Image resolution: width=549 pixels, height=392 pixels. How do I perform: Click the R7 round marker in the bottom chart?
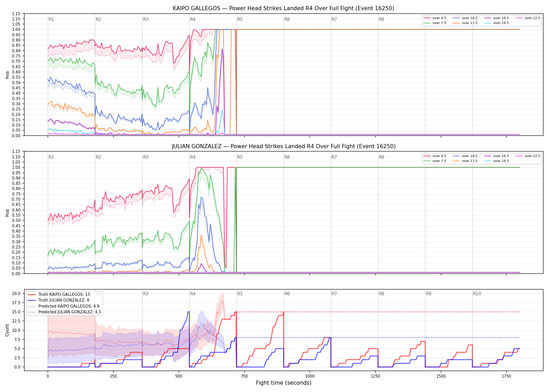point(334,294)
